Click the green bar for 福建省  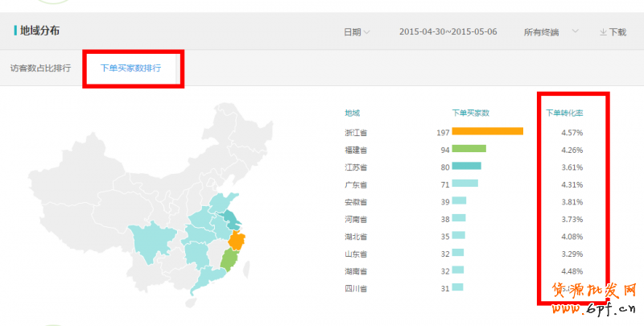point(469,150)
